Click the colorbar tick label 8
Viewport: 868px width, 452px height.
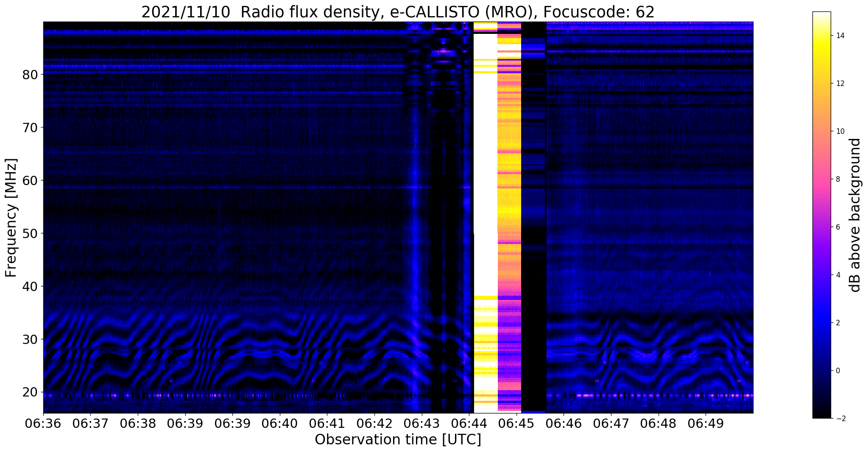[x=837, y=179]
